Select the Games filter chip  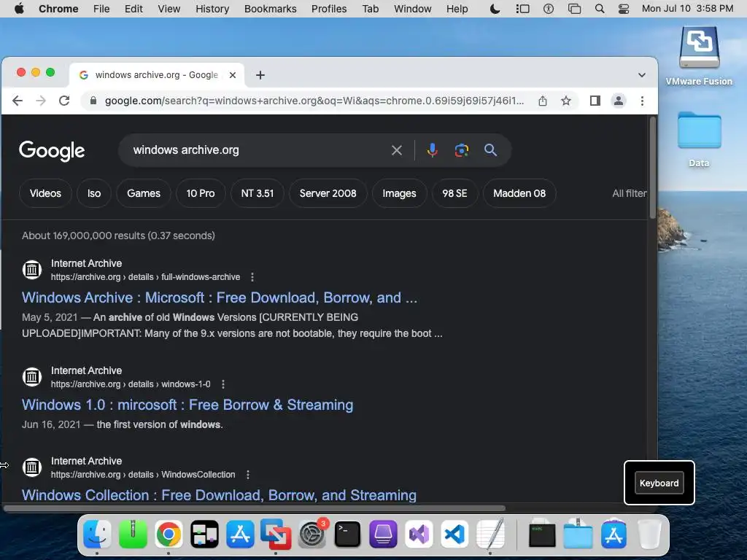click(144, 193)
